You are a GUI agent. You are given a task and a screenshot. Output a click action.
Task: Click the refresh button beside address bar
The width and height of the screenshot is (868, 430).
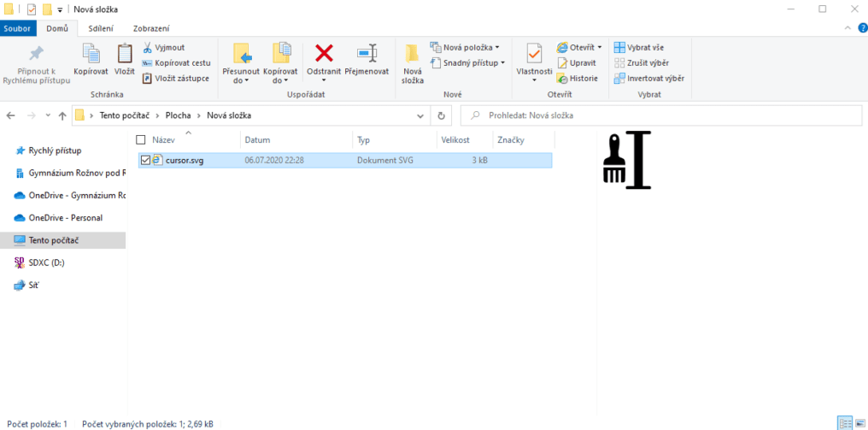click(x=441, y=115)
